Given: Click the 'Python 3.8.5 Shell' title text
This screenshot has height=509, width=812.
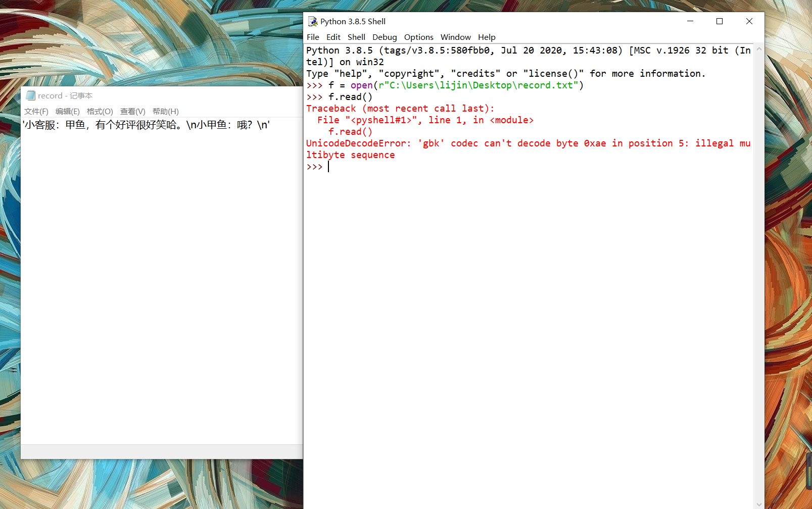Looking at the screenshot, I should pos(353,21).
